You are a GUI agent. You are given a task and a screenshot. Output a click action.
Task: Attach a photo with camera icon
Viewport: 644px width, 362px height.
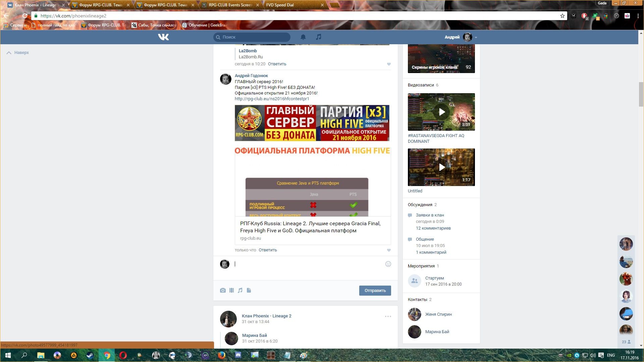tap(223, 290)
